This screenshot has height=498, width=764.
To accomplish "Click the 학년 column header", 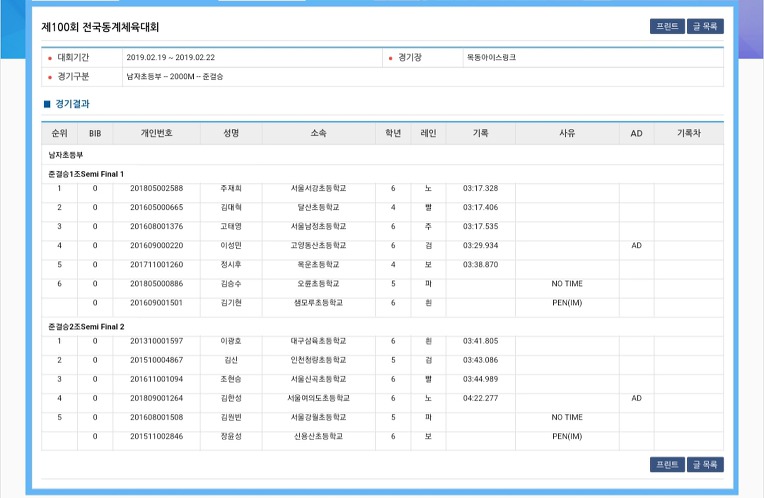I will (393, 133).
